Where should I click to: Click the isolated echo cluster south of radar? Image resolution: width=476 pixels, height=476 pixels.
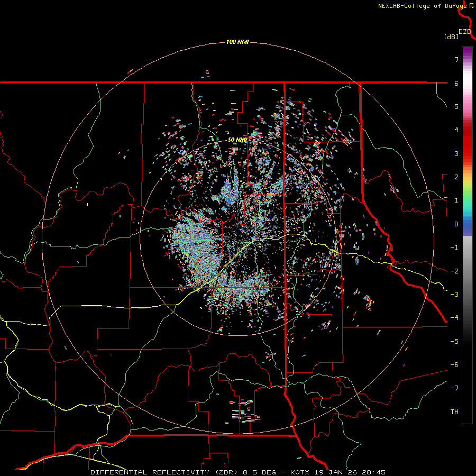[245, 411]
